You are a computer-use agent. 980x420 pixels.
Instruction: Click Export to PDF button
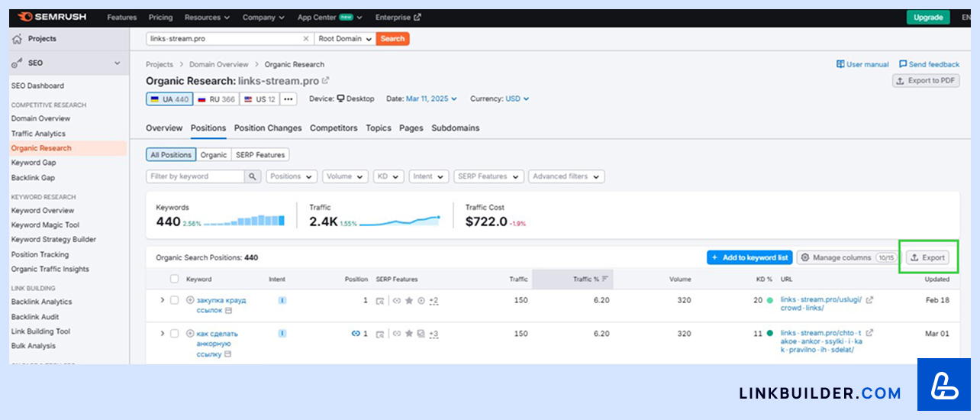926,80
